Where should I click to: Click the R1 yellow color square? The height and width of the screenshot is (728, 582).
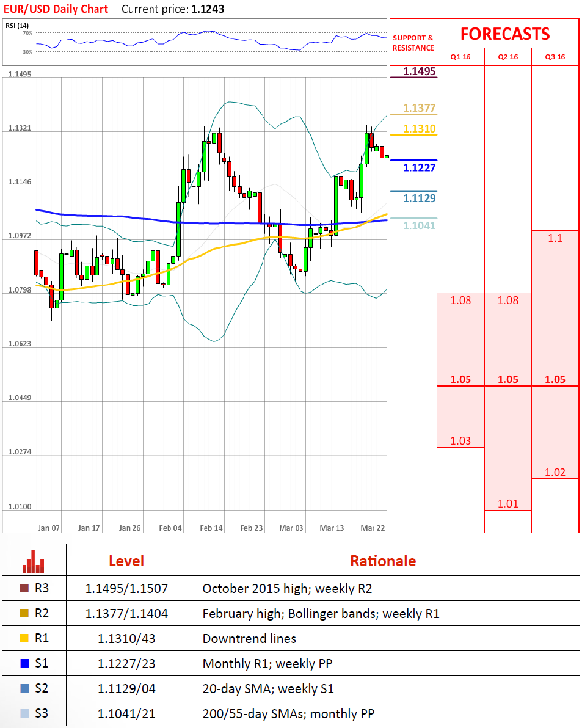click(24, 638)
